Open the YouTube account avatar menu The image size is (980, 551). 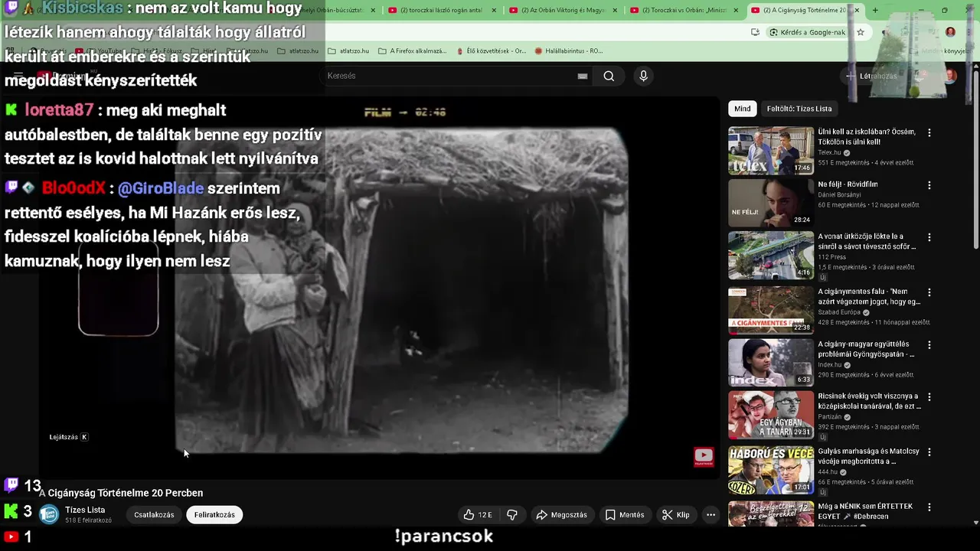coord(949,76)
